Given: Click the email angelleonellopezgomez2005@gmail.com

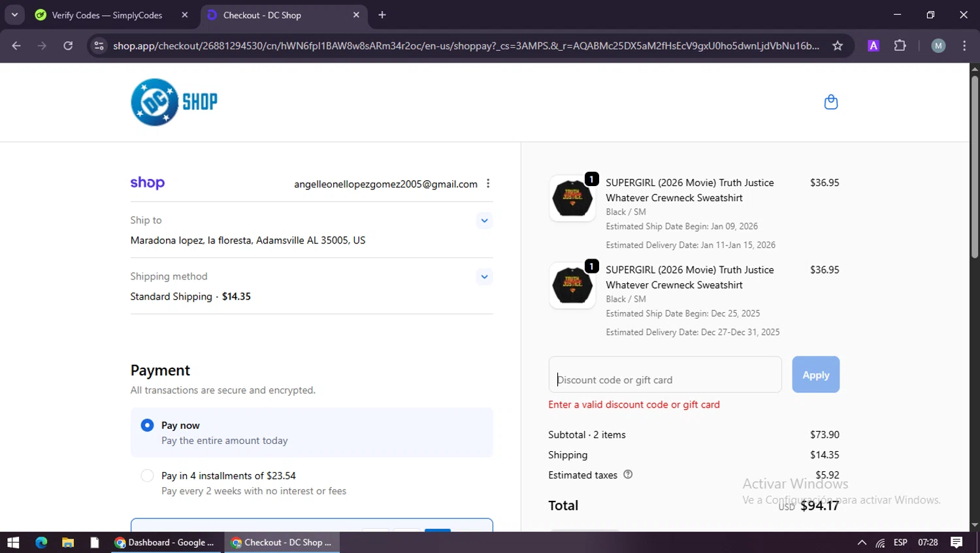Looking at the screenshot, I should point(385,184).
